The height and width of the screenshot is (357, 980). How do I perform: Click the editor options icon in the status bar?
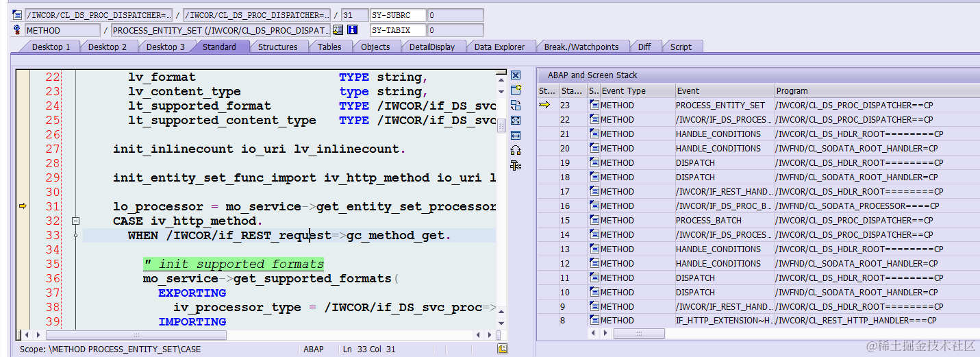[x=503, y=349]
